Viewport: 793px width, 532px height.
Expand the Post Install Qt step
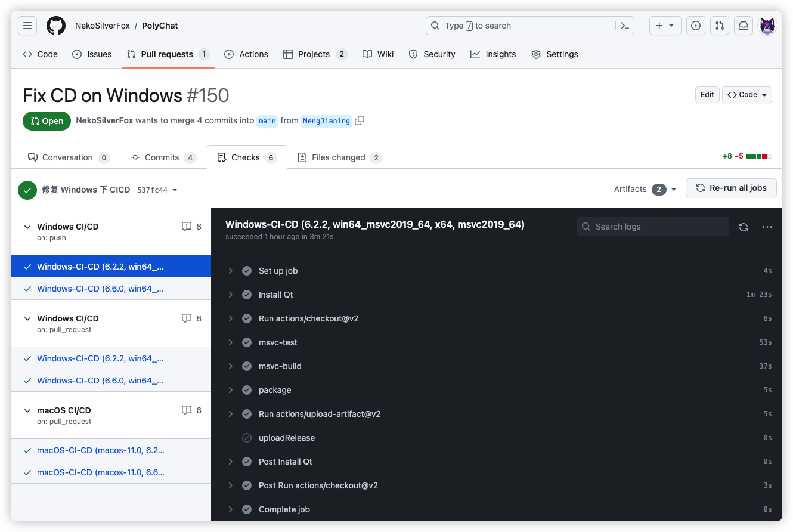pos(231,462)
